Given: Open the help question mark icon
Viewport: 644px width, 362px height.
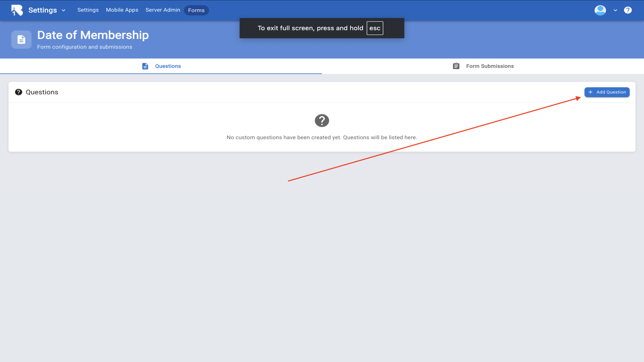Looking at the screenshot, I should point(628,10).
